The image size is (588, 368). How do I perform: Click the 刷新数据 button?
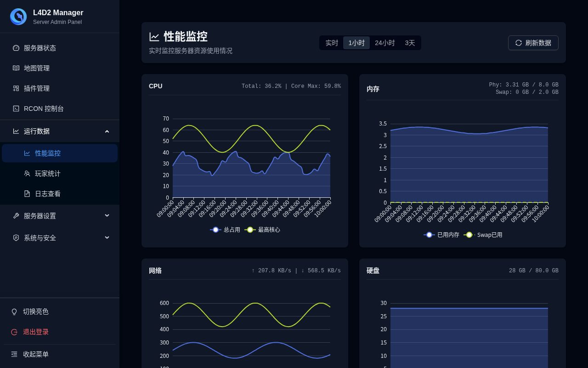point(533,43)
